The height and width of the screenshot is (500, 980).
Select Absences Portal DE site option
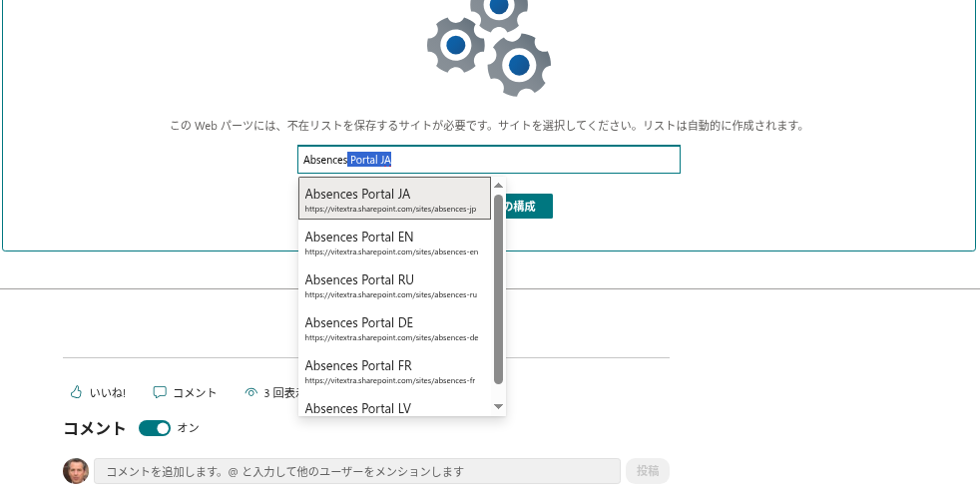pyautogui.click(x=394, y=327)
